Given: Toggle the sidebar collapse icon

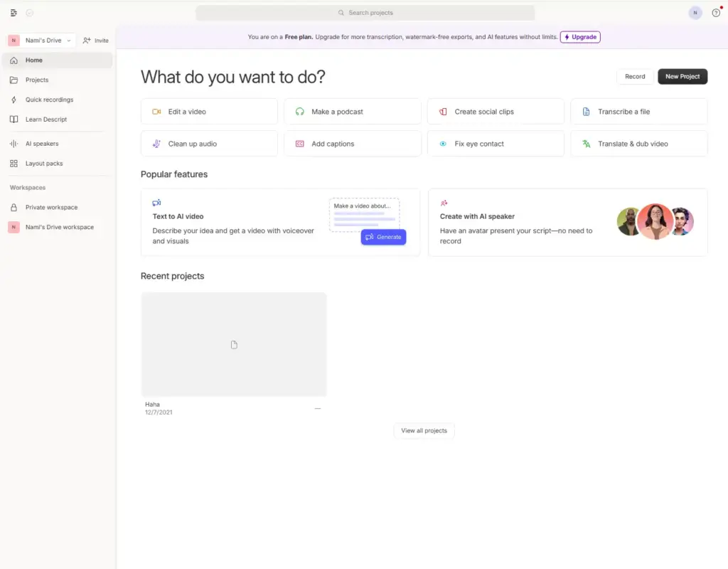Looking at the screenshot, I should click(x=14, y=13).
